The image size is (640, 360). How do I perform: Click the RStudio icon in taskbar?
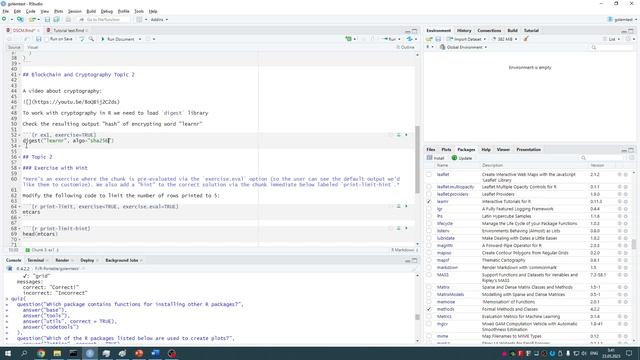pyautogui.click(x=90, y=353)
